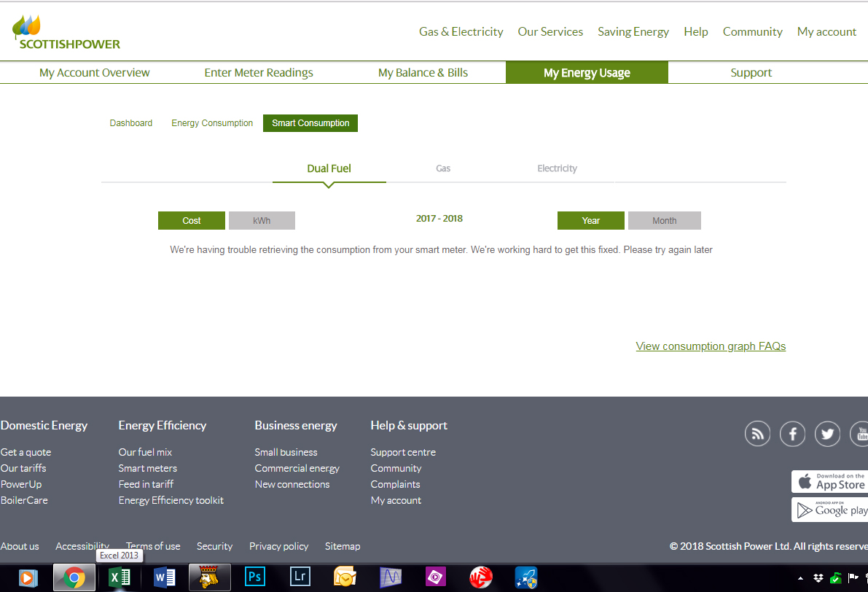This screenshot has width=868, height=592.
Task: Open Help in top navigation
Action: click(696, 31)
